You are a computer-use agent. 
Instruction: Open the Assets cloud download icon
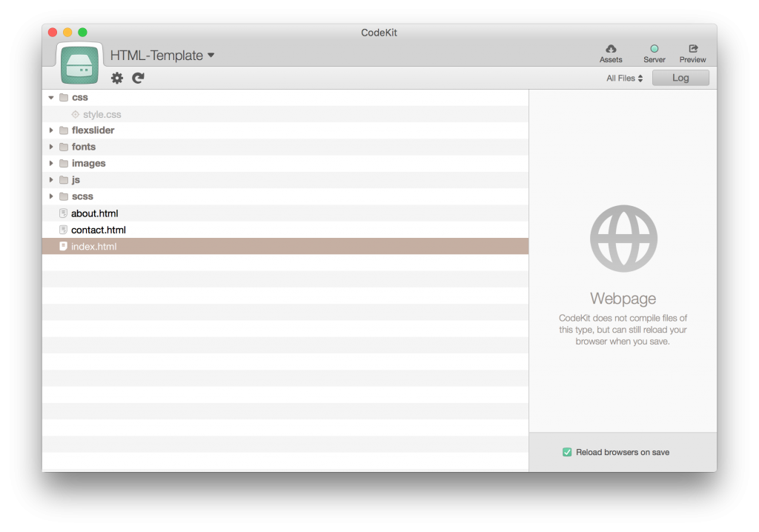click(x=611, y=49)
